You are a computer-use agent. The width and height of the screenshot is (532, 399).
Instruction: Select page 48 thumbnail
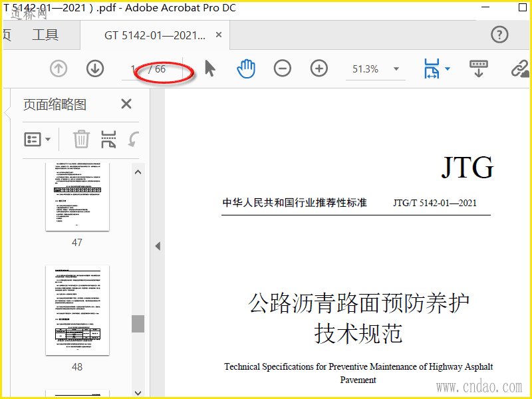[77, 311]
